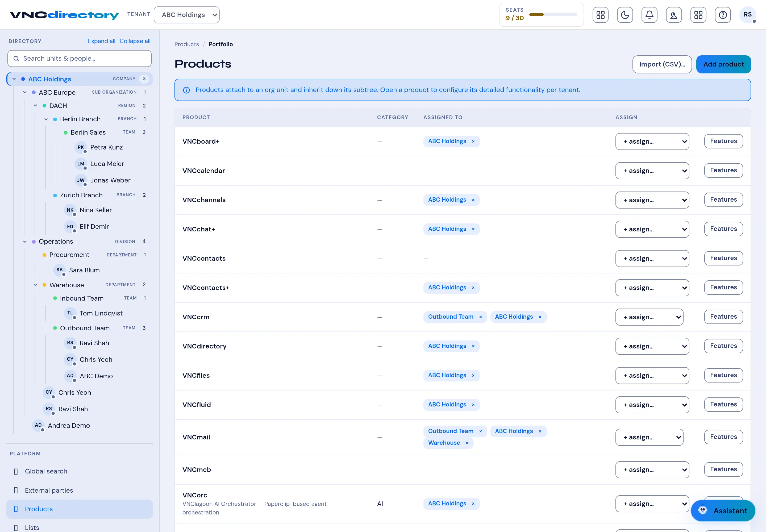Open help via the question mark icon
The height and width of the screenshot is (532, 766).
click(x=723, y=15)
